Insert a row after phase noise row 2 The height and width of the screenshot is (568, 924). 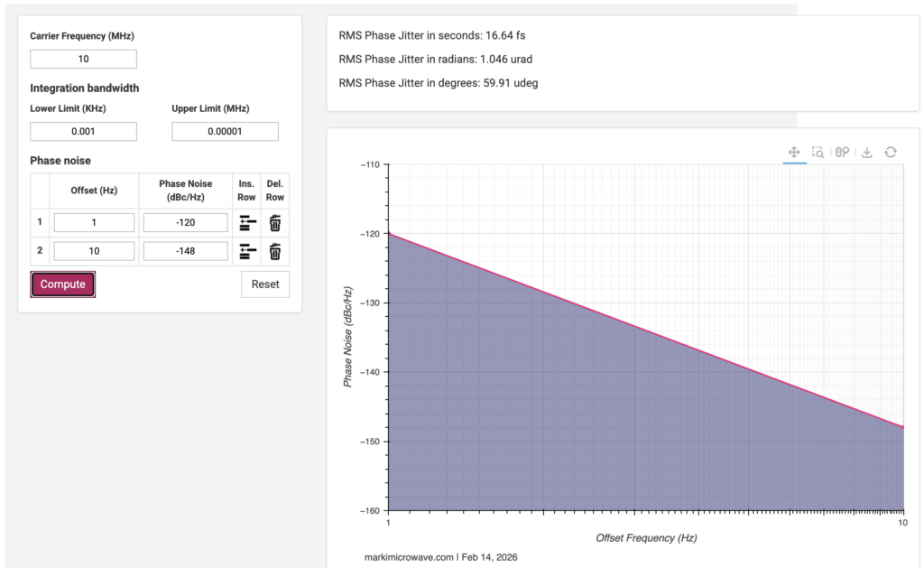point(247,251)
